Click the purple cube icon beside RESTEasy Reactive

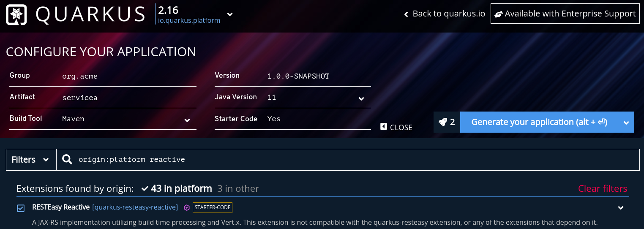[187, 207]
